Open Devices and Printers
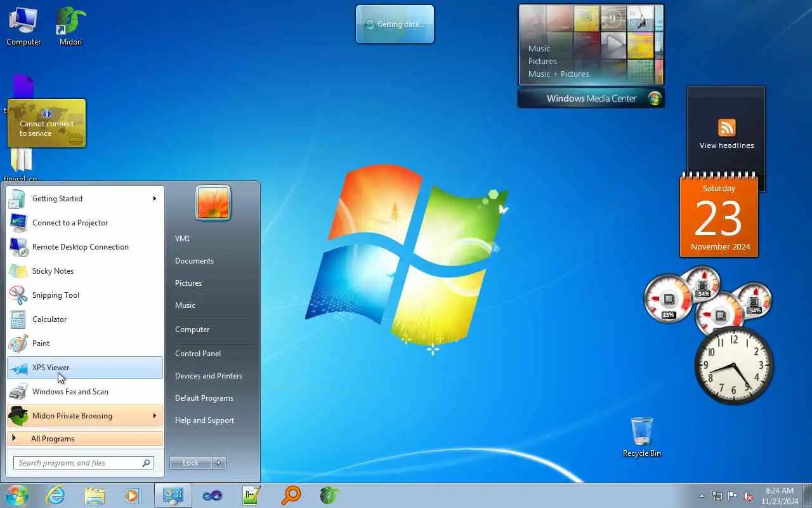This screenshot has height=508, width=812. tap(209, 376)
